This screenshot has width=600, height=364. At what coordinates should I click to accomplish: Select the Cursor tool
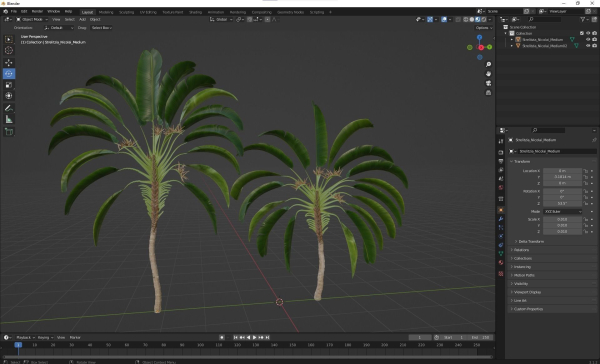pyautogui.click(x=9, y=50)
